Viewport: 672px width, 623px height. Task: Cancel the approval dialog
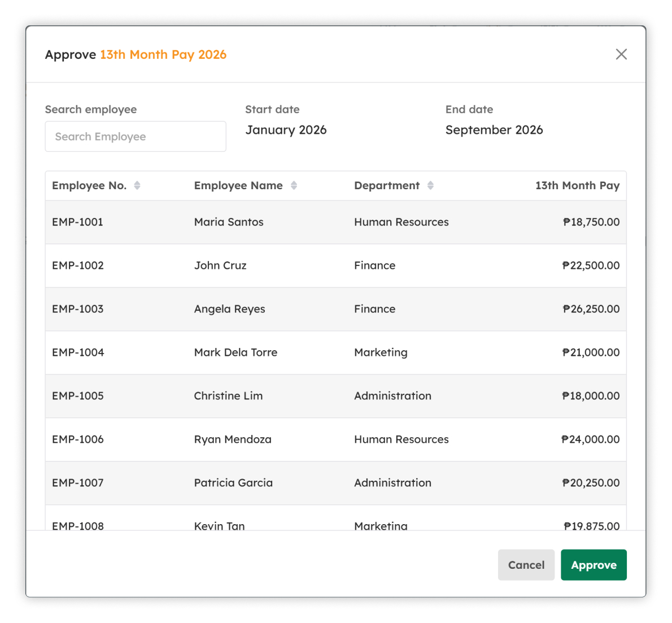coord(526,565)
